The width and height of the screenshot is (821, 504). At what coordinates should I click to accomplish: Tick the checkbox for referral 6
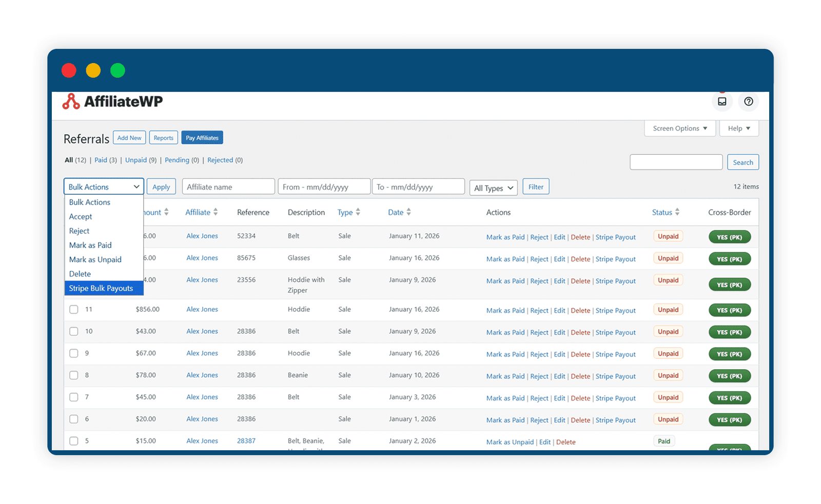(74, 419)
